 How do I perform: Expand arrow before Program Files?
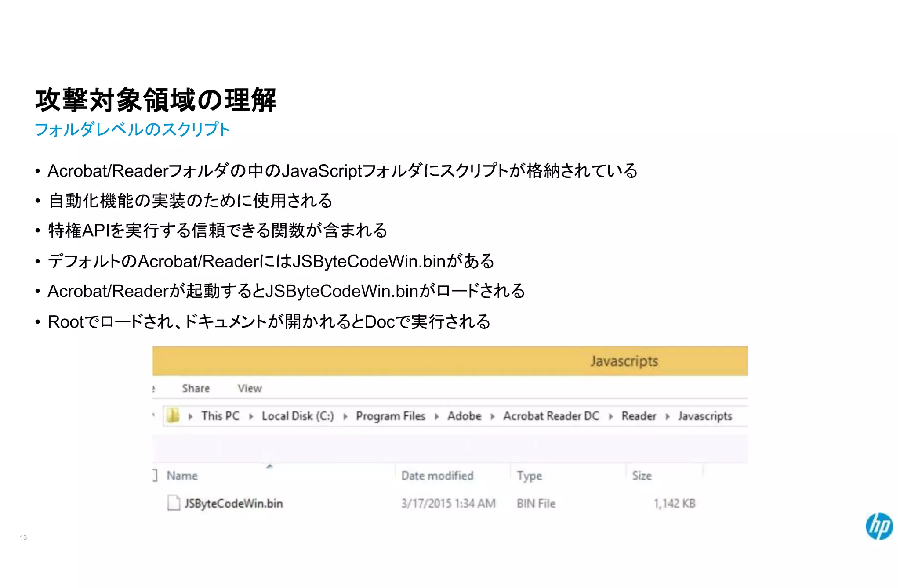coord(345,416)
